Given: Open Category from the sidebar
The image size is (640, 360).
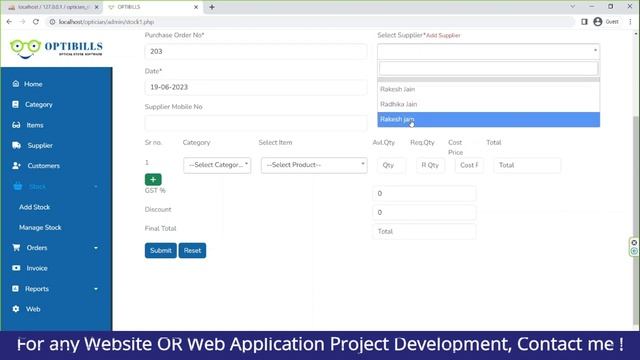Looking at the screenshot, I should point(38,104).
